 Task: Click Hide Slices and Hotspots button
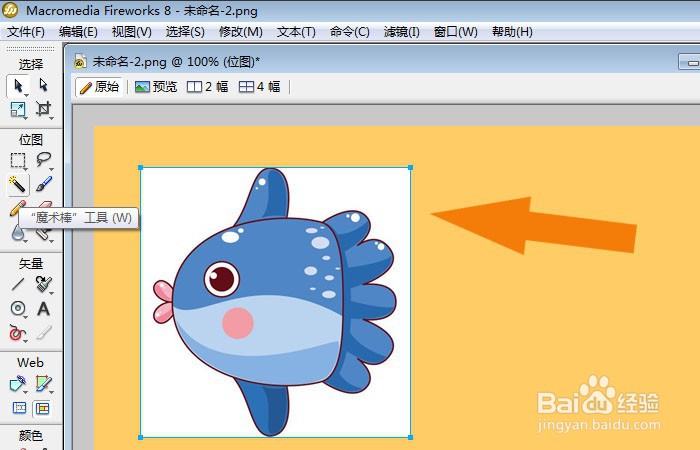pyautogui.click(x=19, y=408)
